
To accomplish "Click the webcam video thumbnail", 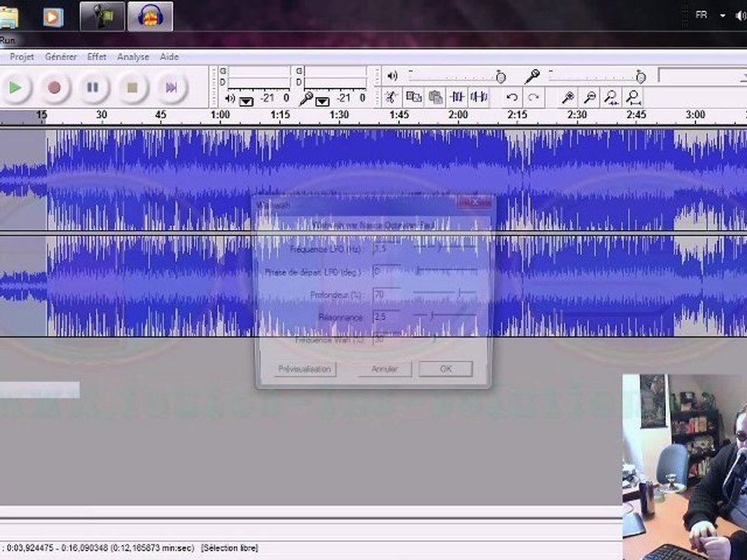I will [x=685, y=467].
